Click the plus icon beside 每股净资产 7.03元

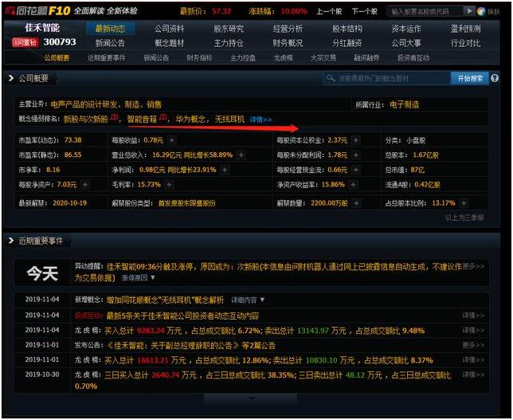click(85, 185)
